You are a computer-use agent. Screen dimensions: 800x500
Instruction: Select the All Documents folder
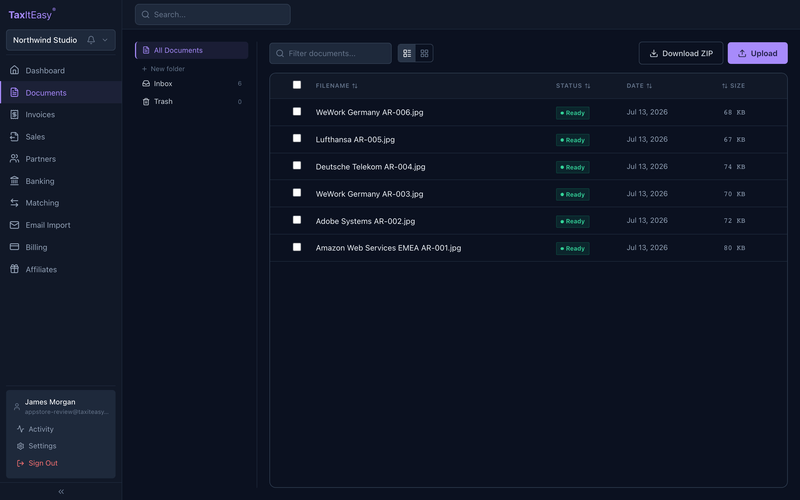coord(192,50)
